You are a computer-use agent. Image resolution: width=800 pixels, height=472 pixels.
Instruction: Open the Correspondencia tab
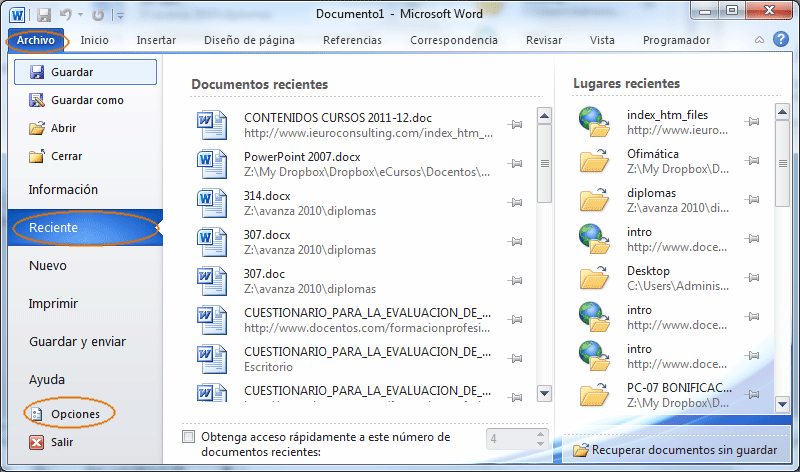454,40
